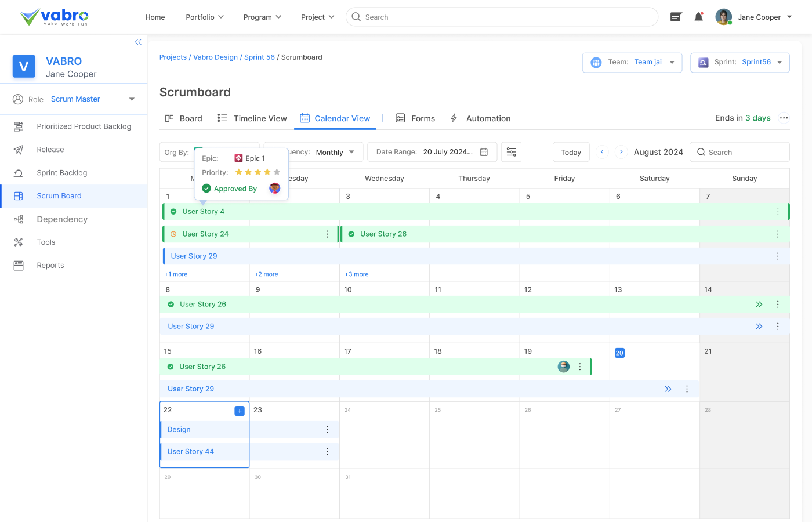Expand the Monthly frequency dropdown
Image resolution: width=812 pixels, height=522 pixels.
pyautogui.click(x=351, y=151)
